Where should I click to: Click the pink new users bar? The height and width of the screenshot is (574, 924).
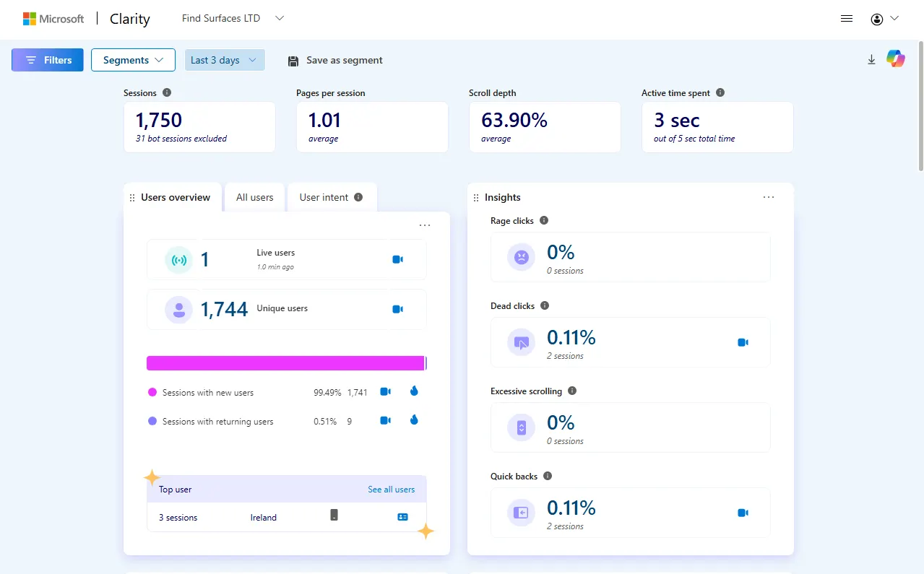click(x=285, y=363)
